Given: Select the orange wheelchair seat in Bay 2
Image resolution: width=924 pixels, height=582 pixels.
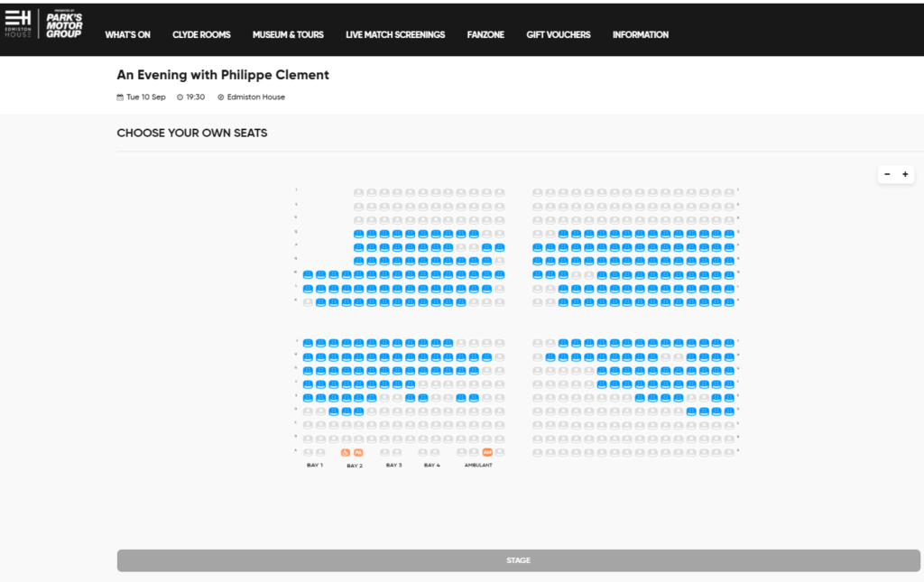Looking at the screenshot, I should (x=346, y=453).
